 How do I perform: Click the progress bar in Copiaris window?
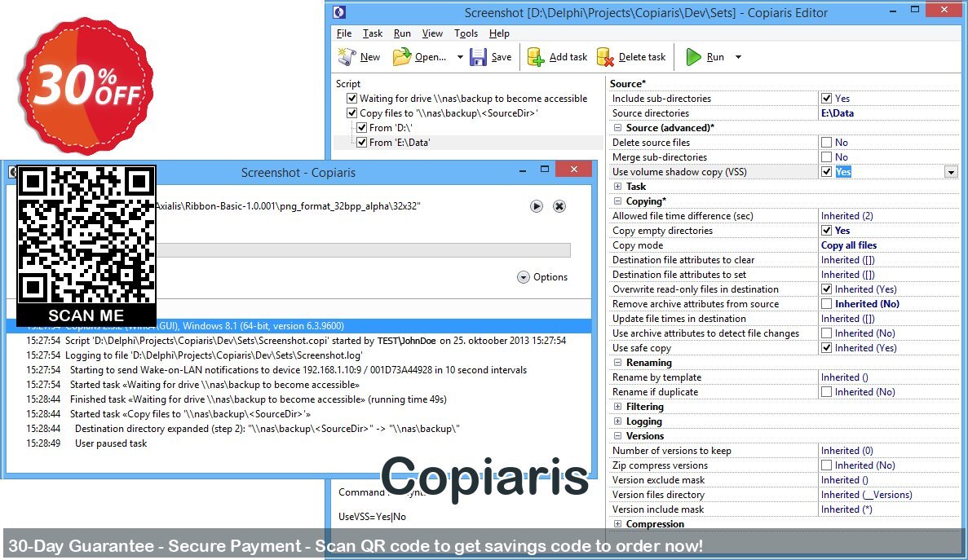point(363,249)
